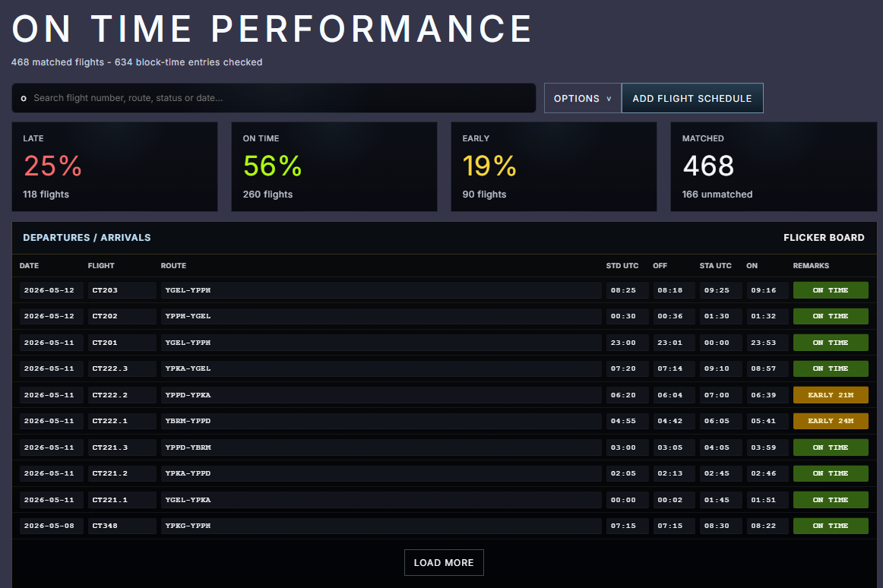Click flight number CT221.1
This screenshot has width=883, height=588.
[x=110, y=500]
